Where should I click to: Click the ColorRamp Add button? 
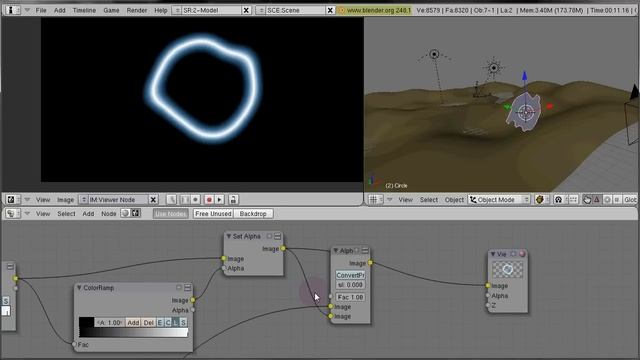[x=133, y=322]
